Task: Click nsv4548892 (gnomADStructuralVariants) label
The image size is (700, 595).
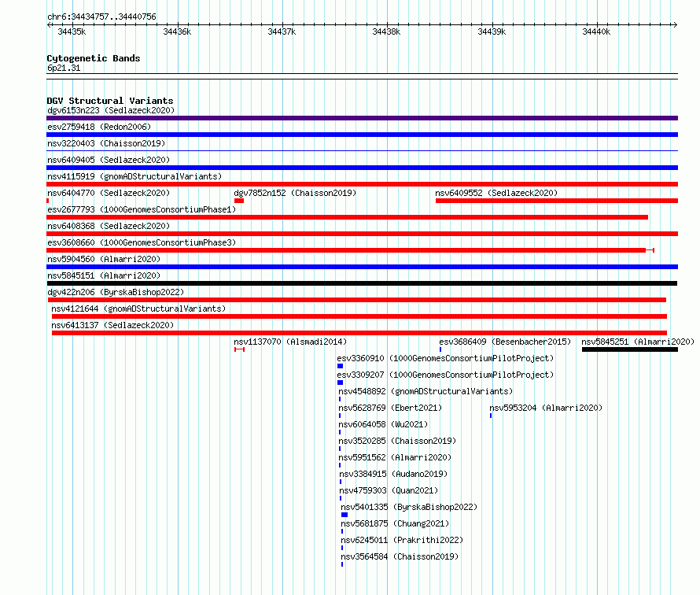Action: tap(426, 391)
